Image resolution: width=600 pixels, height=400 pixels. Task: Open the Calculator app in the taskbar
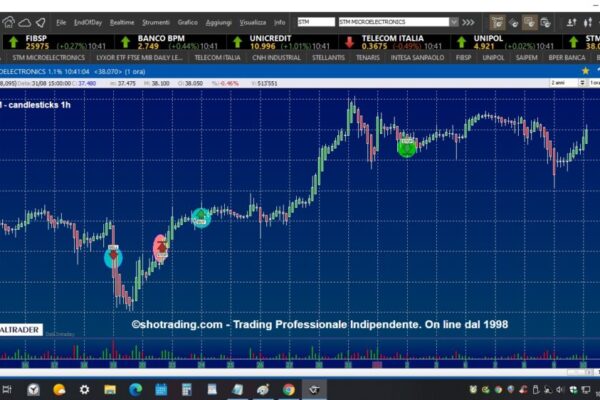coord(186,390)
